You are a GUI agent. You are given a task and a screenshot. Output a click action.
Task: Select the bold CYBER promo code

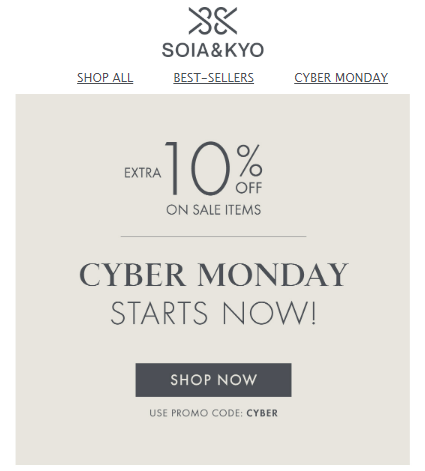click(x=262, y=413)
